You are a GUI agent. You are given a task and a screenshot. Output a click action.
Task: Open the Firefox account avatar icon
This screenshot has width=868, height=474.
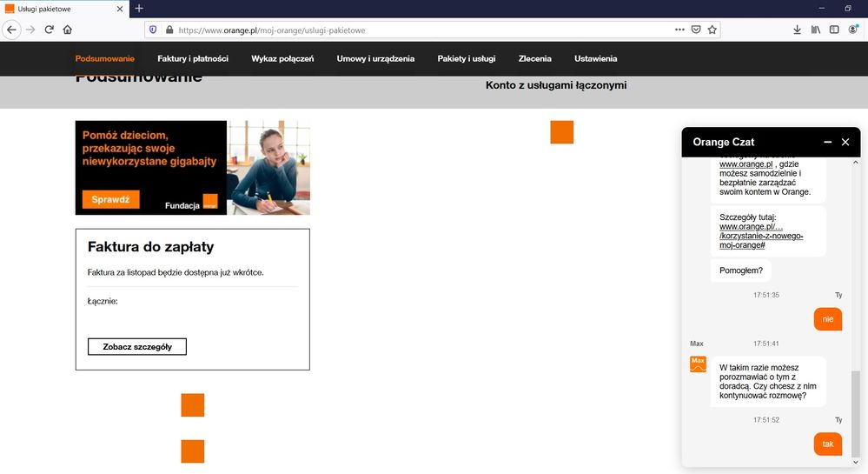853,30
